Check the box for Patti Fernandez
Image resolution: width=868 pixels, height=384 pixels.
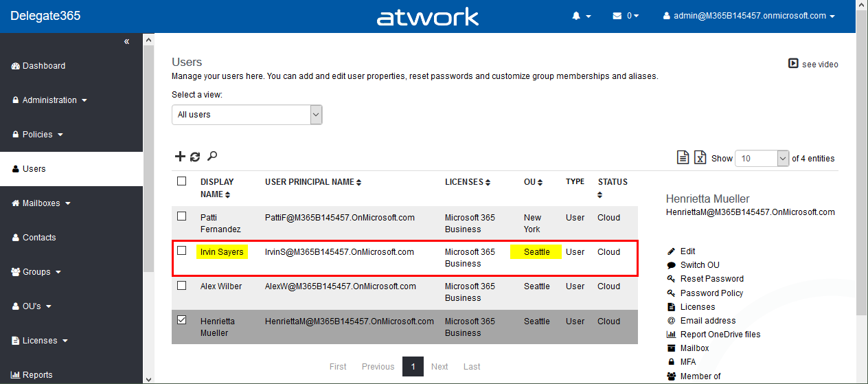[182, 216]
